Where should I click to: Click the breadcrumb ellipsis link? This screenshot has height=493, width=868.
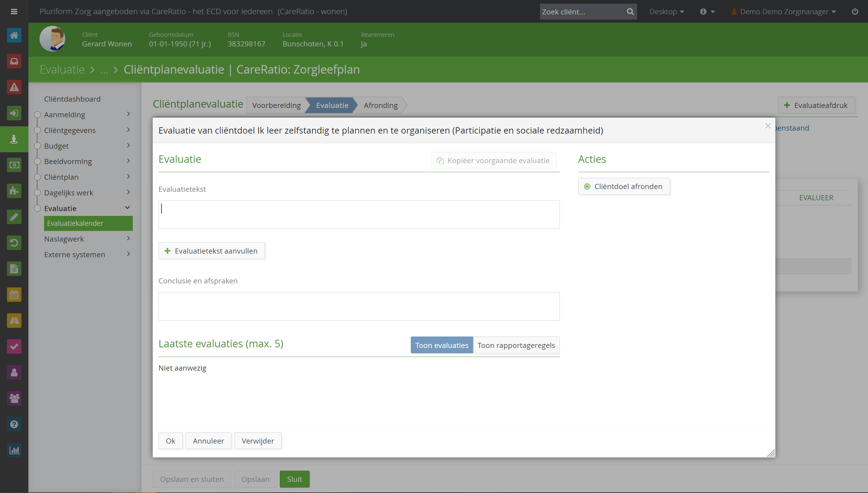104,70
